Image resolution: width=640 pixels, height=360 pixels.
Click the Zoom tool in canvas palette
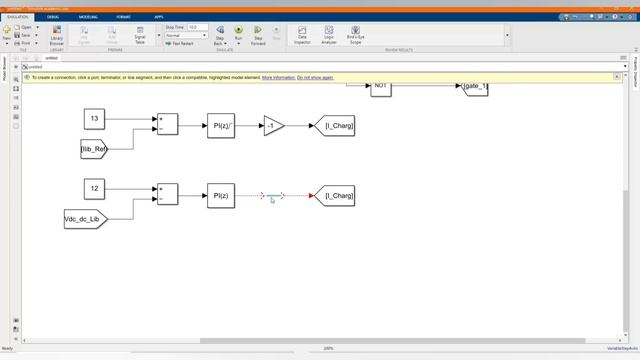click(16, 79)
